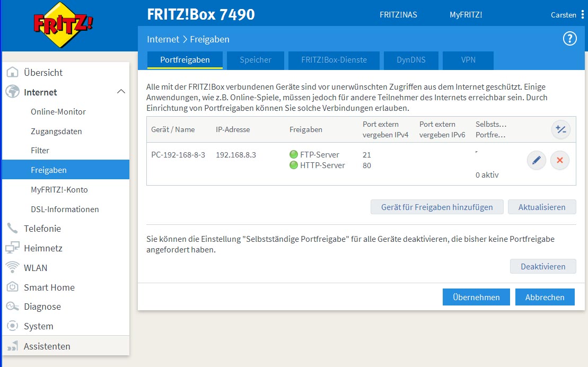Click the Aktualisieren button
The image size is (588, 367).
pos(542,207)
